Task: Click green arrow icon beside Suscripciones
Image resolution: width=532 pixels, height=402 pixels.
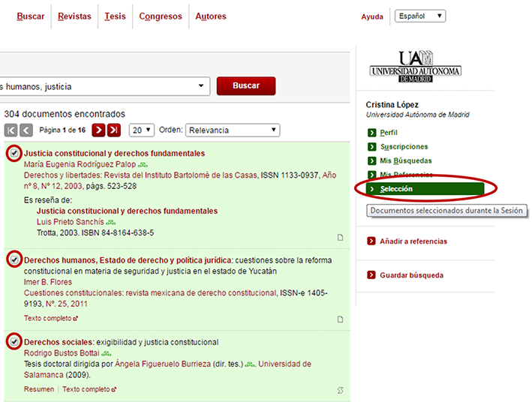Action: point(371,146)
